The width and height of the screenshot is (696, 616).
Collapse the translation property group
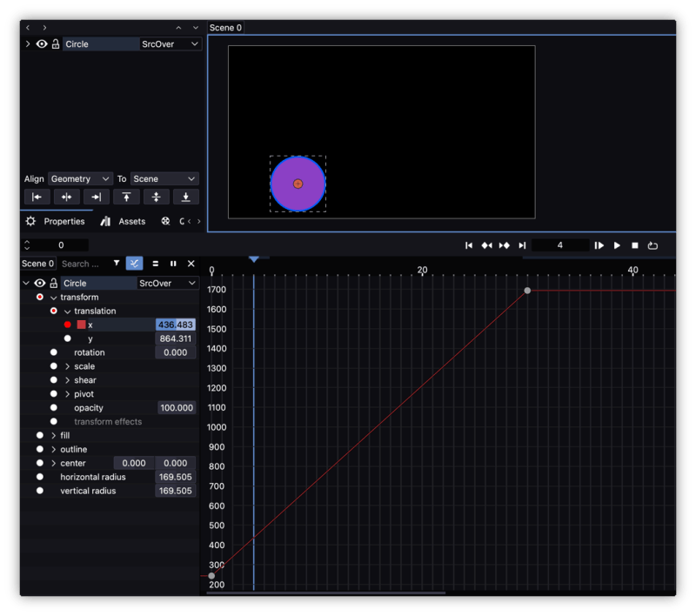pos(67,311)
